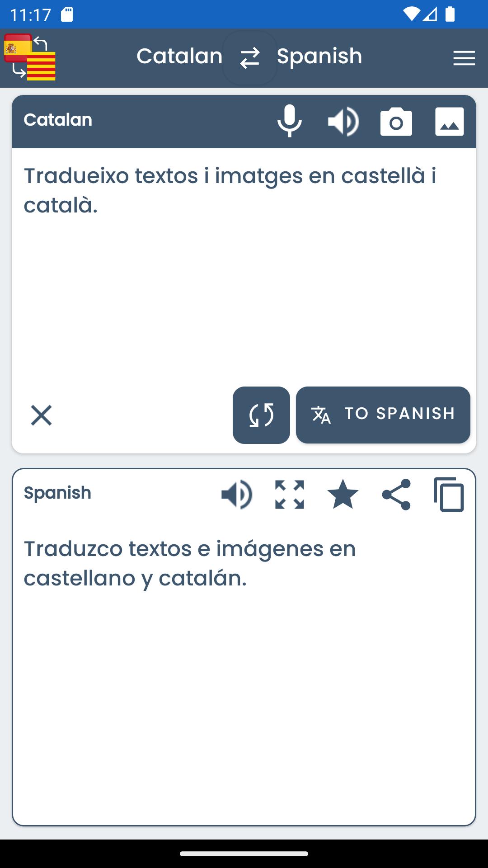This screenshot has height=868, width=488.
Task: Share the Spanish translation
Action: (396, 495)
